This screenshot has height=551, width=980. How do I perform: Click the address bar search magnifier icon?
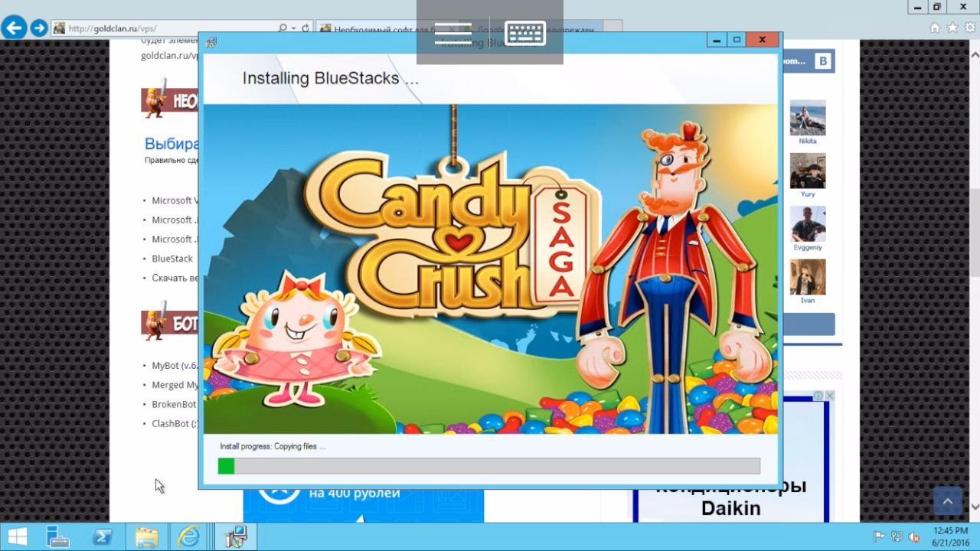(x=283, y=28)
